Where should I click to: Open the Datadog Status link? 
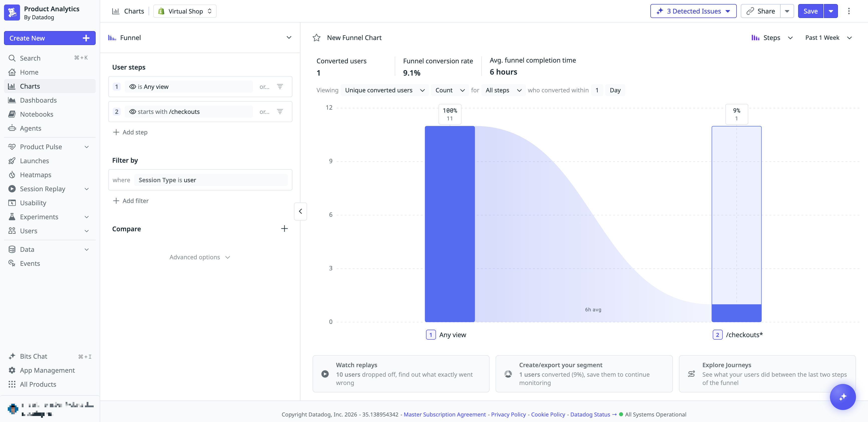pos(593,414)
